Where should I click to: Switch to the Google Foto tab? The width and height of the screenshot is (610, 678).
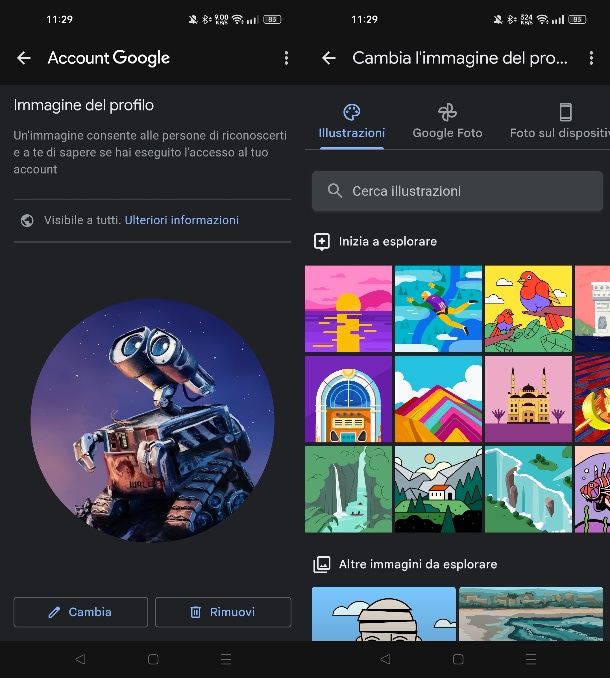pyautogui.click(x=447, y=122)
